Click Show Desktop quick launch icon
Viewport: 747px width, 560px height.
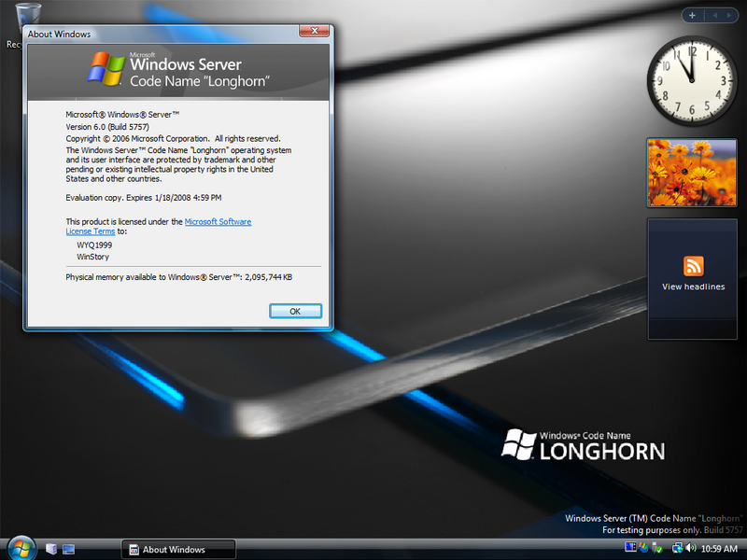pyautogui.click(x=68, y=549)
